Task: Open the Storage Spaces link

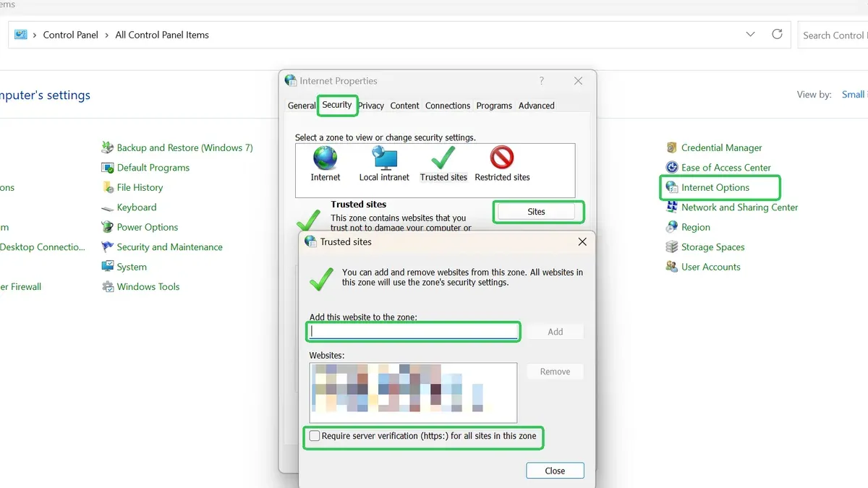Action: (713, 247)
